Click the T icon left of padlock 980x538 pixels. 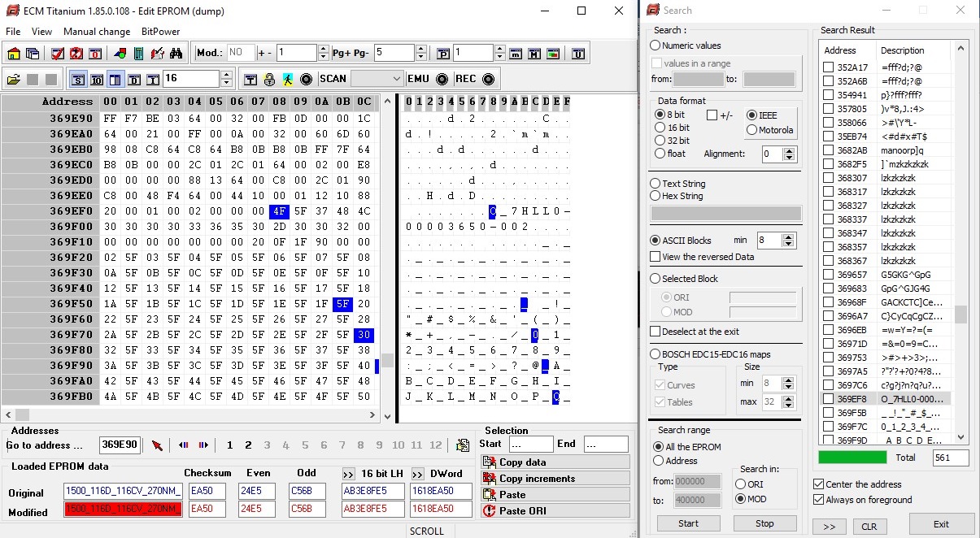click(x=250, y=79)
